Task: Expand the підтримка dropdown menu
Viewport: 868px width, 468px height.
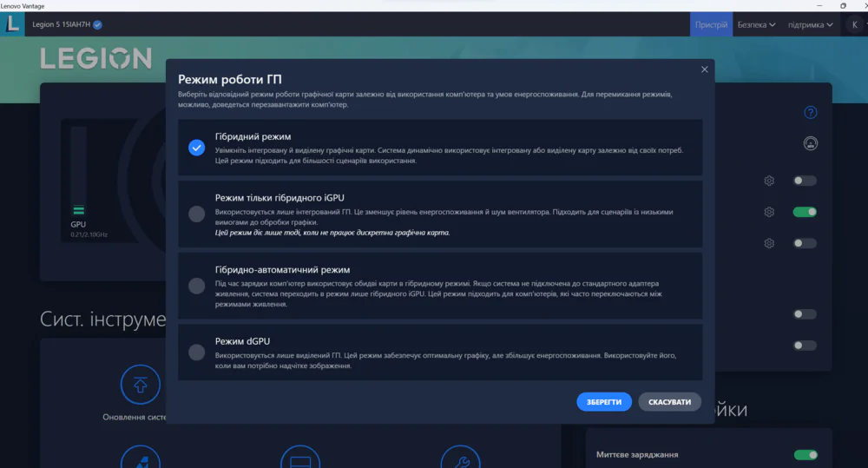Action: [810, 24]
